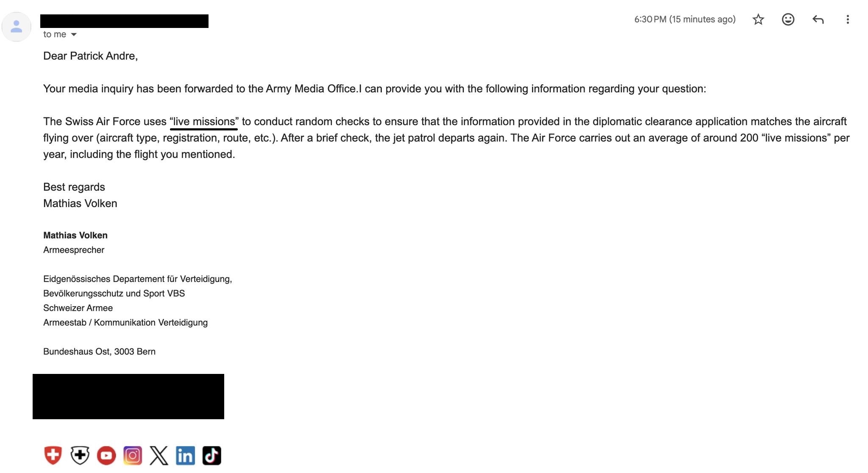This screenshot has height=473, width=868.
Task: Click the "6:30 PM (15 minutes ago)" timestamp
Action: tap(684, 19)
